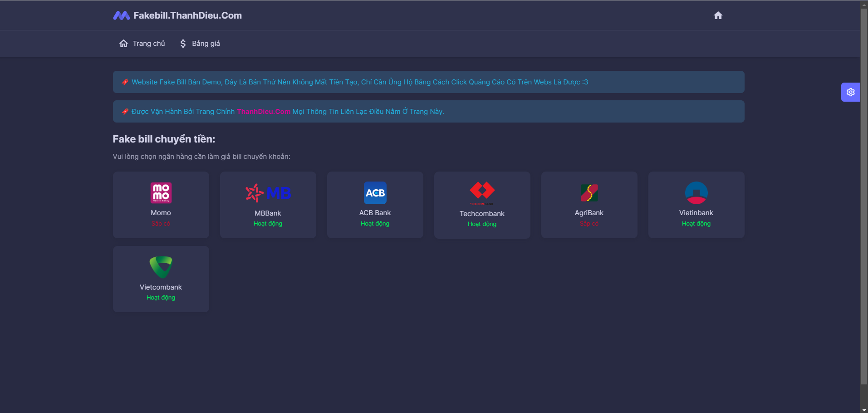868x413 pixels.
Task: Click the Vietinbank card label
Action: pyautogui.click(x=696, y=213)
